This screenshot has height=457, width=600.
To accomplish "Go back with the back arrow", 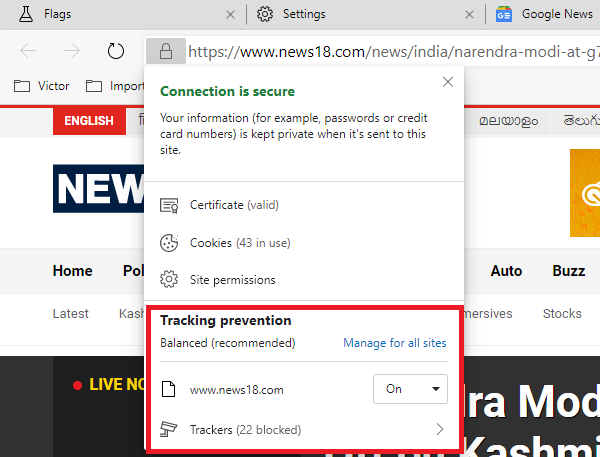I will 28,51.
